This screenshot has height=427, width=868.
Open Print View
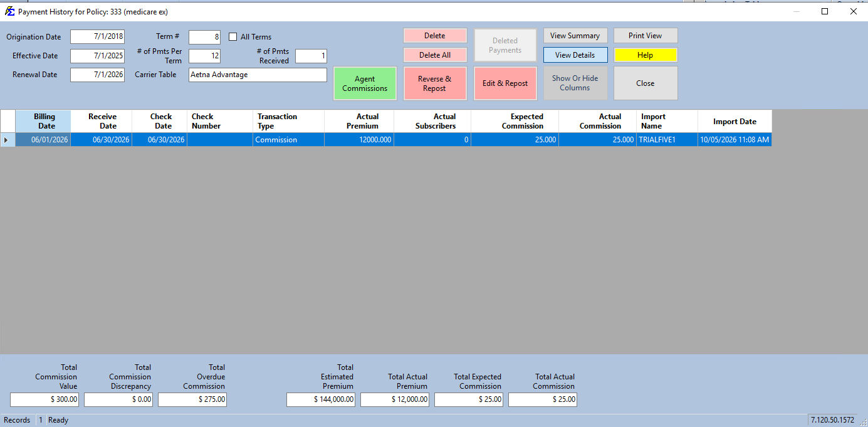646,36
